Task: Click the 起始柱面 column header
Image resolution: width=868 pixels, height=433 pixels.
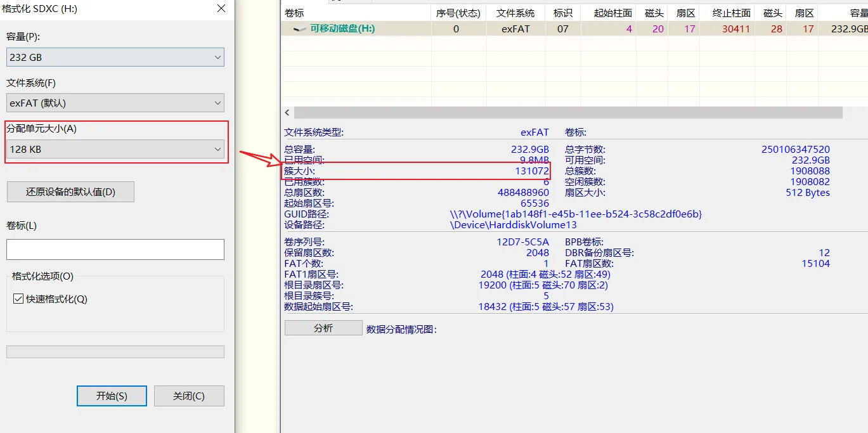Action: coord(612,13)
